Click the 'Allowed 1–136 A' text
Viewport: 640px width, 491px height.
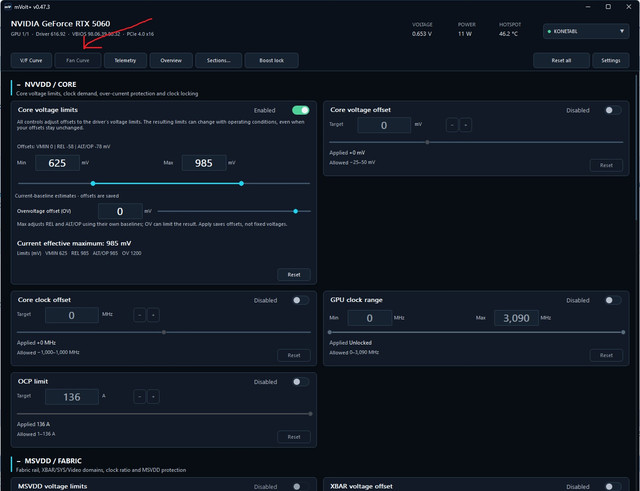coord(36,434)
